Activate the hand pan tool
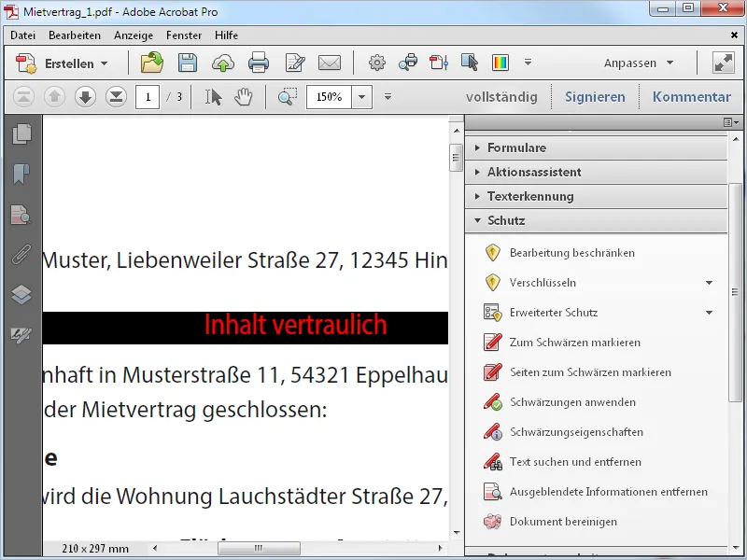 coord(244,97)
